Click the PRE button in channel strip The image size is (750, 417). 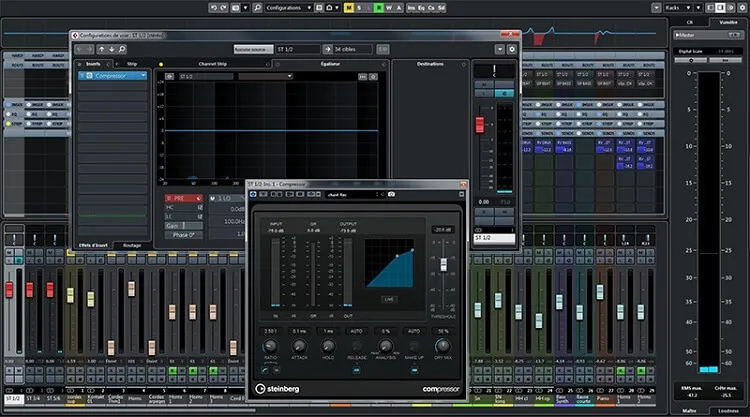coord(178,198)
